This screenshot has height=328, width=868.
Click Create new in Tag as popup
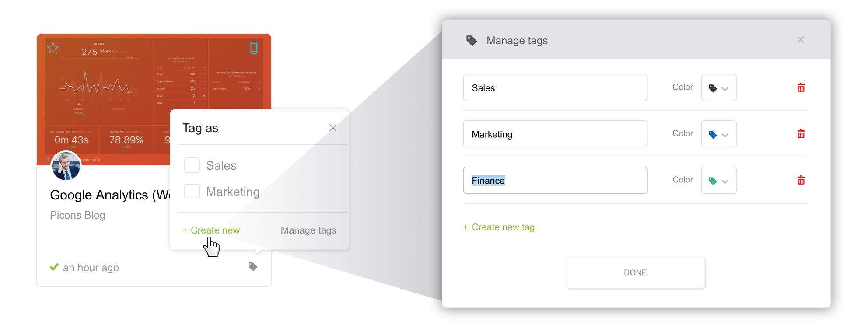point(211,230)
